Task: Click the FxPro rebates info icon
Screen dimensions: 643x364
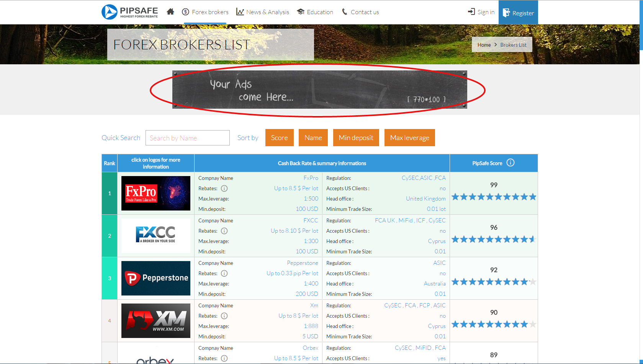Action: [x=224, y=188]
